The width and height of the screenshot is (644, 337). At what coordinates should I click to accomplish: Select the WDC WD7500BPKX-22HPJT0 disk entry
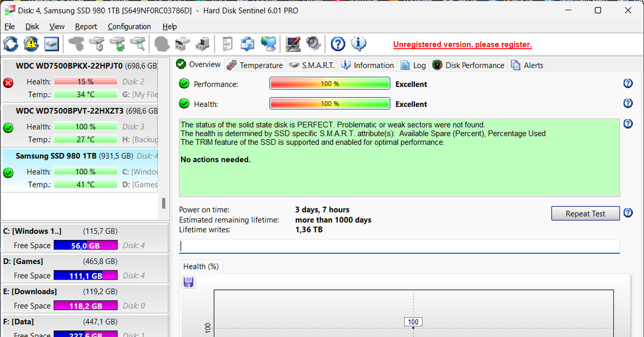pos(79,80)
